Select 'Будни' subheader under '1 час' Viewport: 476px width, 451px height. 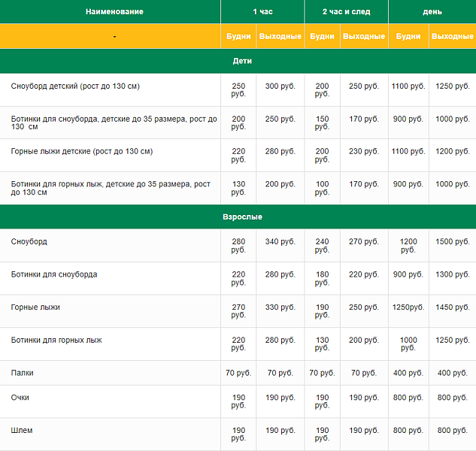(x=238, y=36)
